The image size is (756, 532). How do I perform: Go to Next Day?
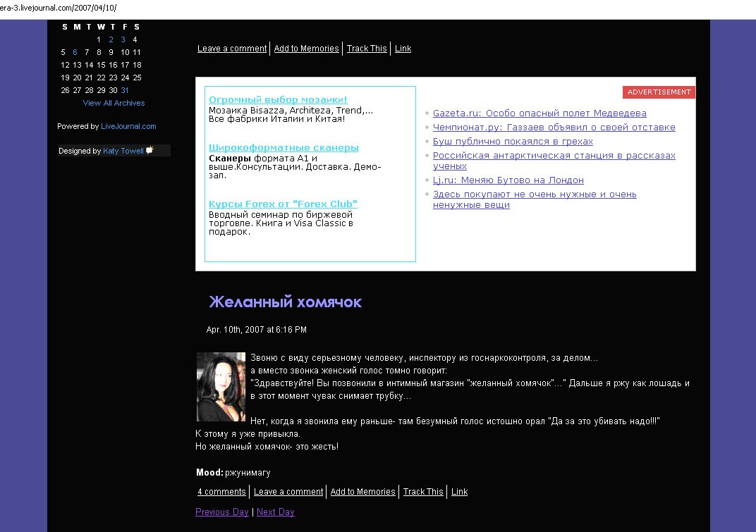coord(275,512)
